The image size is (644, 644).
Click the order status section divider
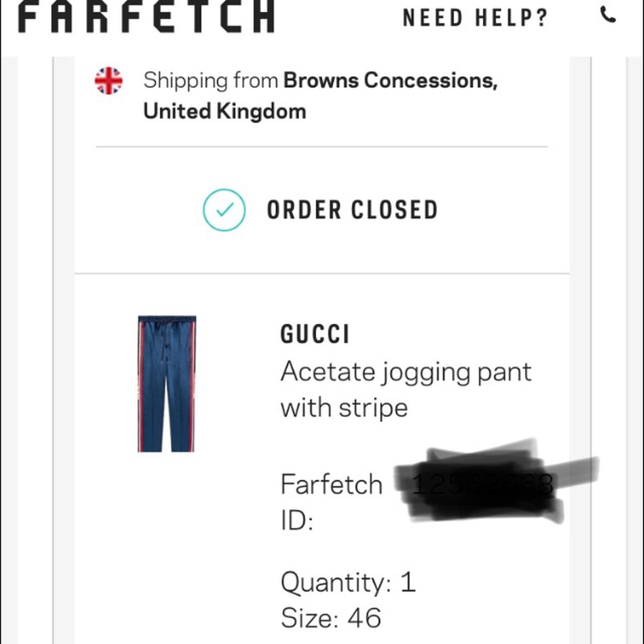322,271
